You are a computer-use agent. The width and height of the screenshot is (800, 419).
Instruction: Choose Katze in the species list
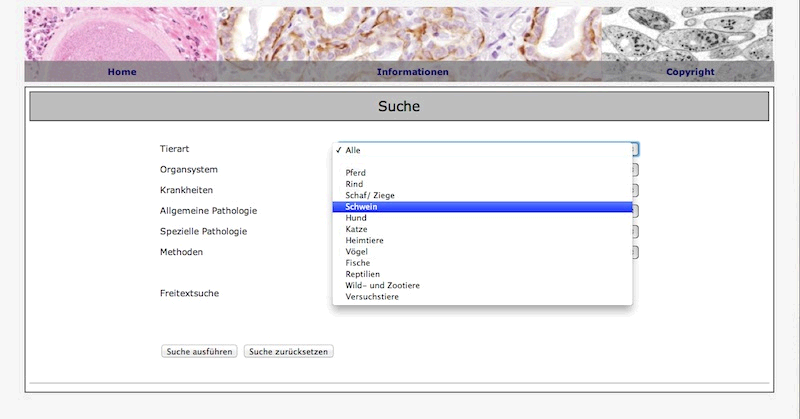coord(358,229)
